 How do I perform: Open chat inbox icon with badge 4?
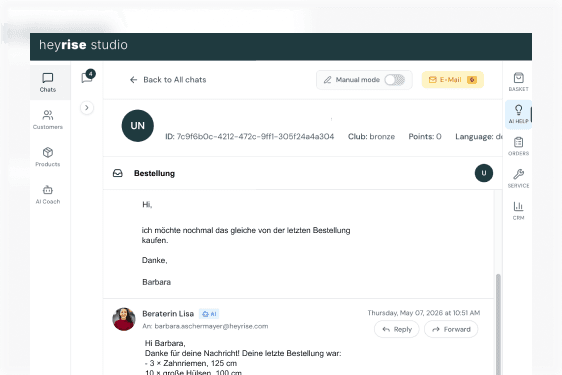tap(88, 76)
